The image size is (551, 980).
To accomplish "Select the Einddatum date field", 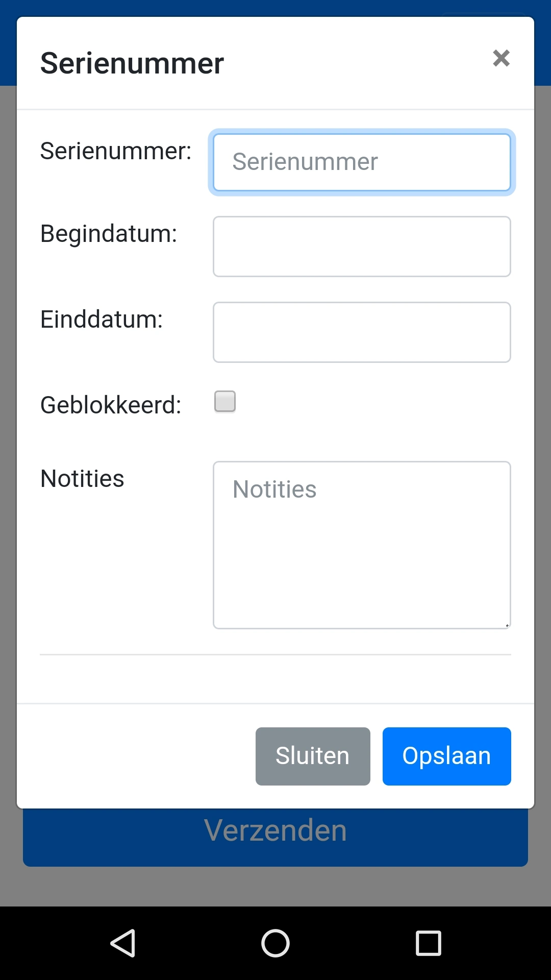I will [x=362, y=332].
